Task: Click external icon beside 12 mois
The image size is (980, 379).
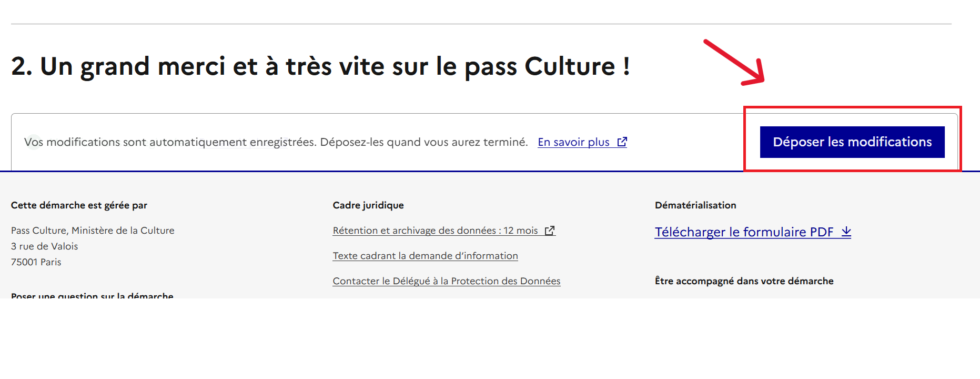Action: (550, 231)
